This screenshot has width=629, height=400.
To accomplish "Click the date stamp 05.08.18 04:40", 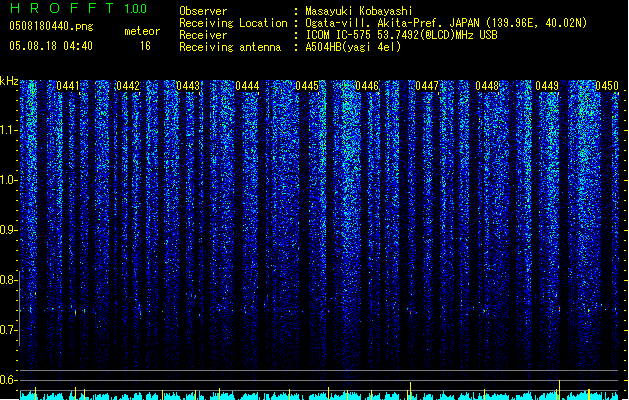I will (x=51, y=46).
